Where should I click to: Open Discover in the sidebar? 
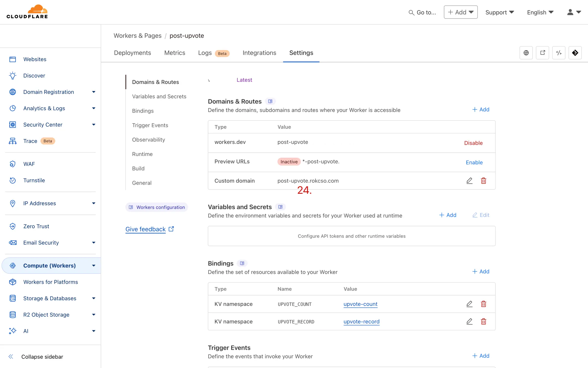(x=34, y=76)
